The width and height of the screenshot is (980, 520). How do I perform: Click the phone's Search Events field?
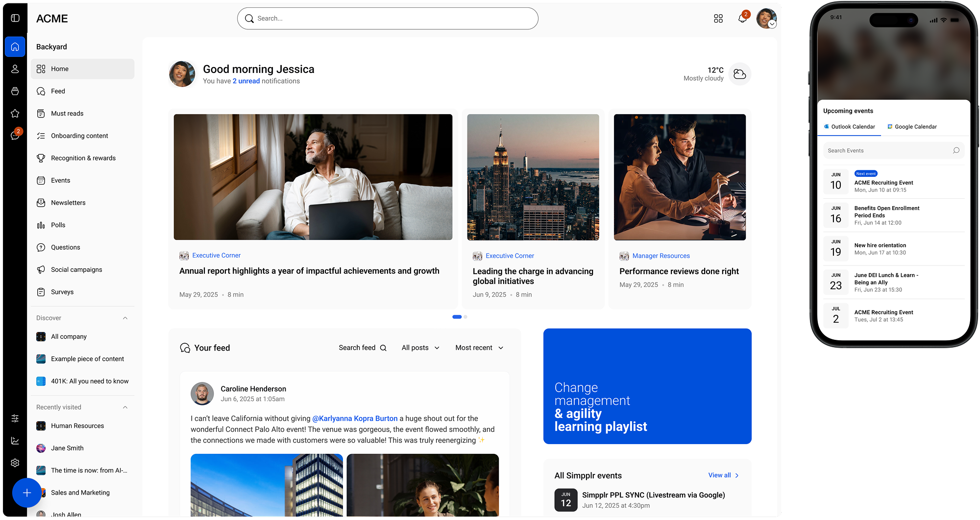pos(894,150)
